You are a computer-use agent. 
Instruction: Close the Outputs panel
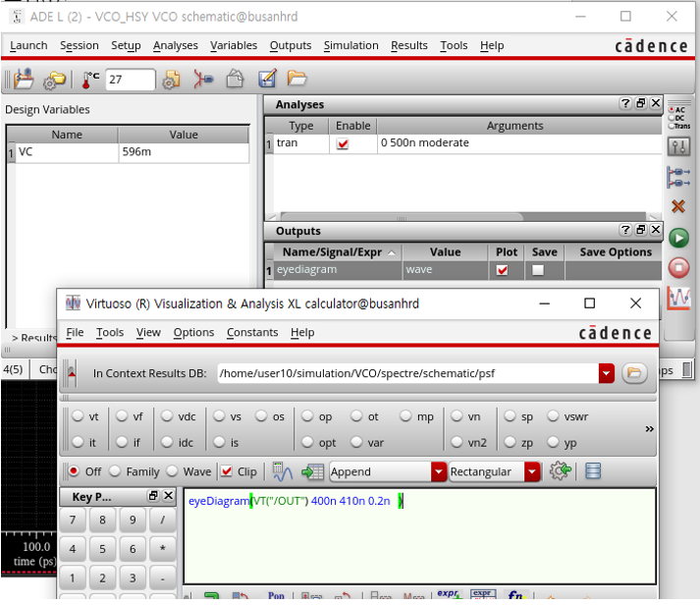point(656,230)
